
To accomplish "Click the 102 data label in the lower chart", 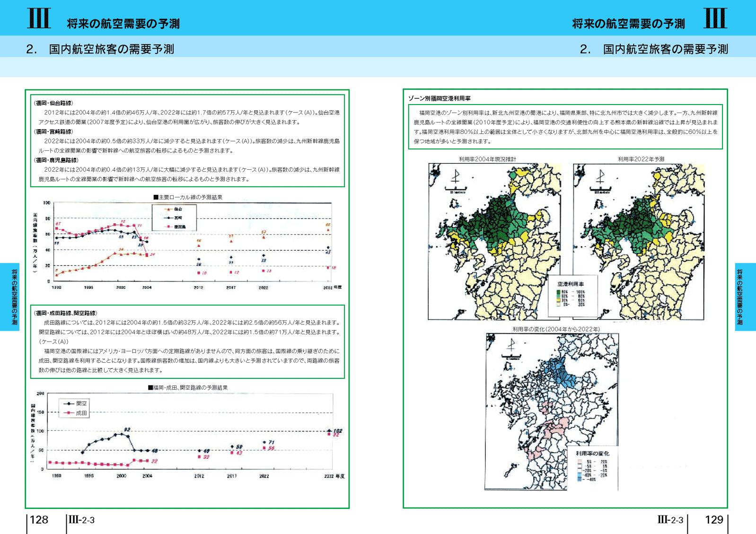I will coord(337,431).
